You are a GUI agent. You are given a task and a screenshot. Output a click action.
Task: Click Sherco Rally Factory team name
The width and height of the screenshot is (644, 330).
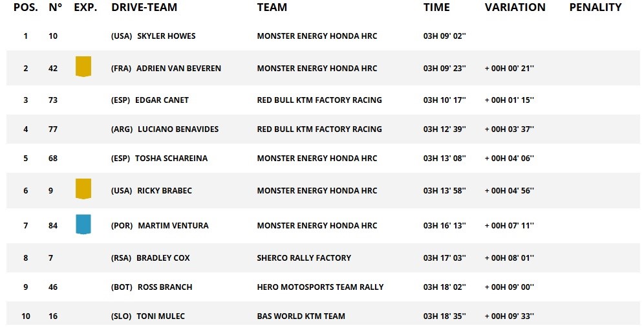pyautogui.click(x=304, y=258)
